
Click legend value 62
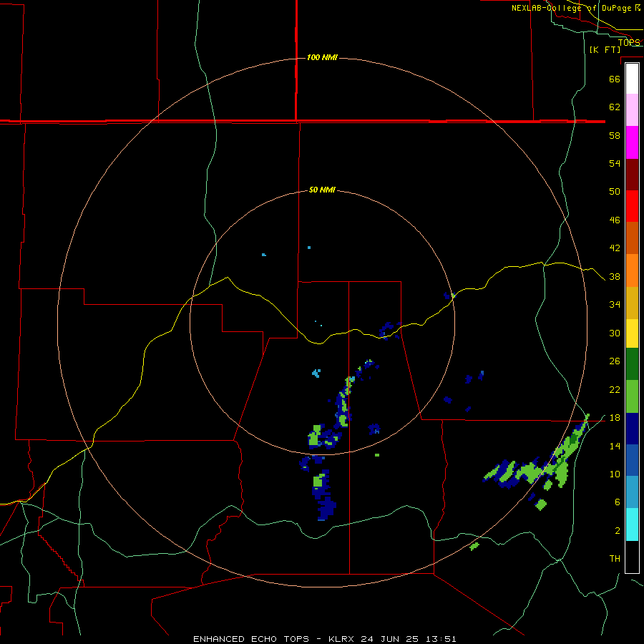(x=615, y=107)
